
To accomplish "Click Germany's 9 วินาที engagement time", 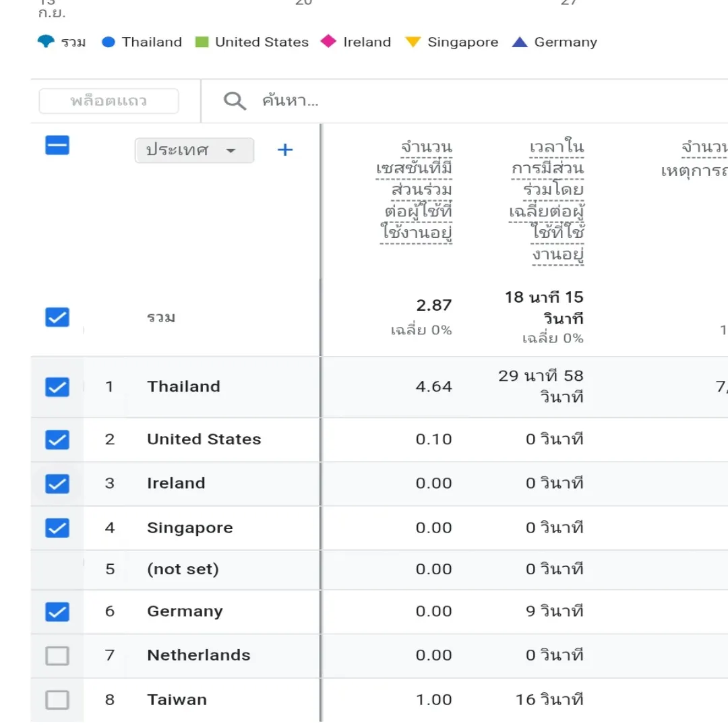I will point(554,611).
